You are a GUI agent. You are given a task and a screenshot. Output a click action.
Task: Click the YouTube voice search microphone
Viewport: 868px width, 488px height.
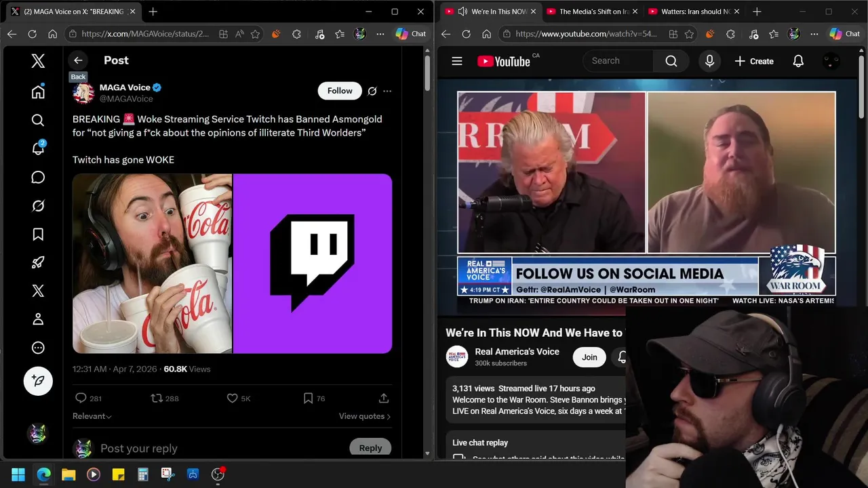709,61
